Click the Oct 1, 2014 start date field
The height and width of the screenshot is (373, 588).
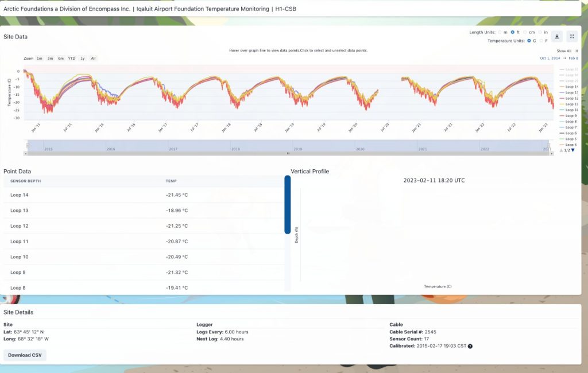550,59
